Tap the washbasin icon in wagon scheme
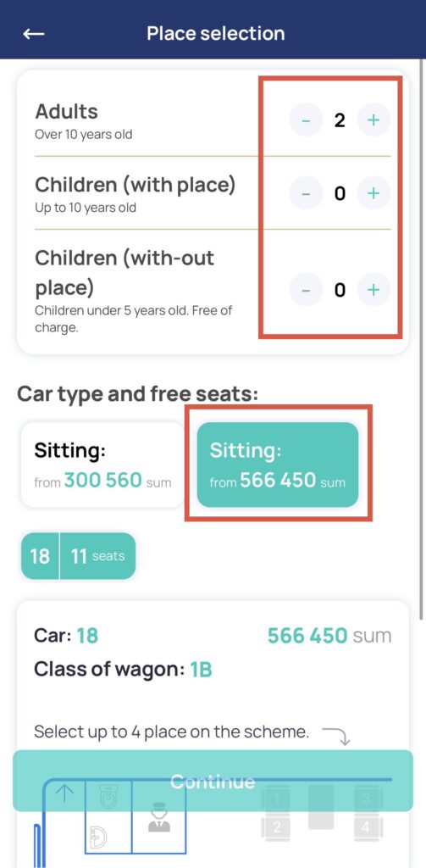The height and width of the screenshot is (868, 426). pyautogui.click(x=98, y=837)
